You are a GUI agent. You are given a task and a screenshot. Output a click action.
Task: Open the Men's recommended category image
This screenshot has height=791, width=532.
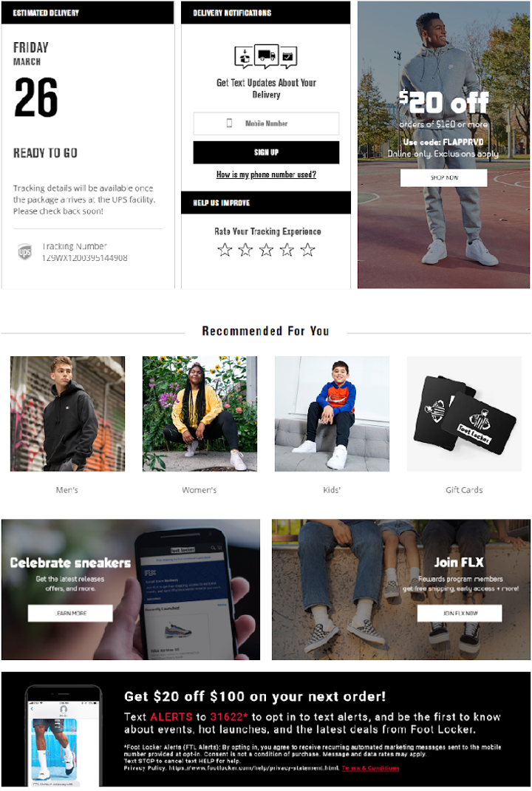coord(67,414)
